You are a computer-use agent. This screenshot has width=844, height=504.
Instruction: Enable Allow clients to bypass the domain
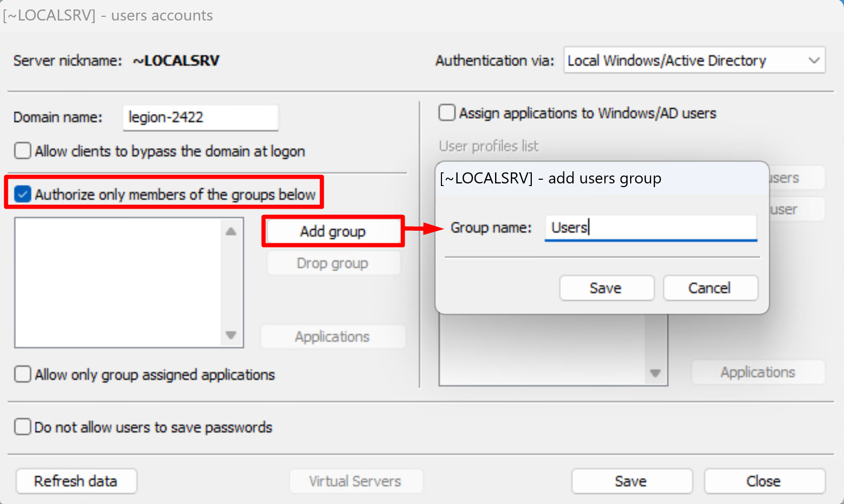[23, 151]
